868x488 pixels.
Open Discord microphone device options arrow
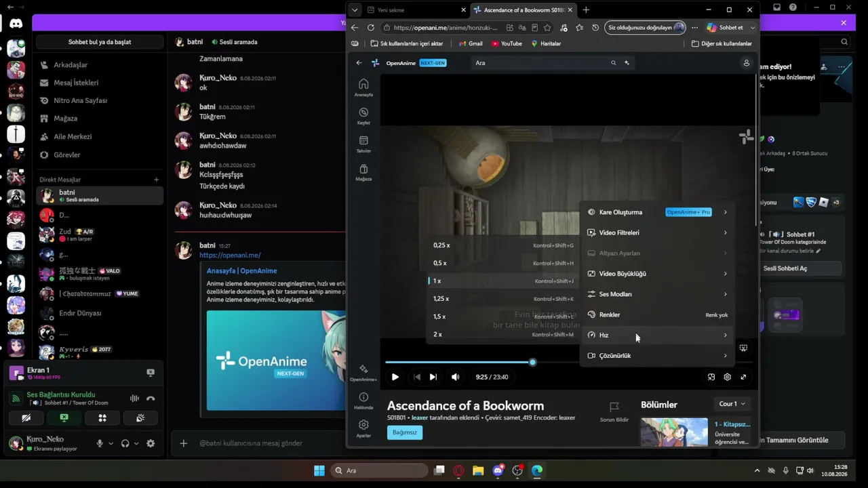[111, 443]
